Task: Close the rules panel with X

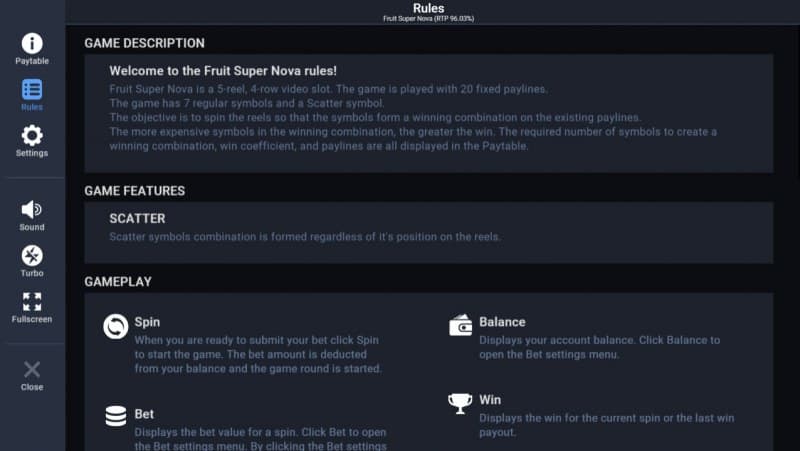Action: point(32,369)
